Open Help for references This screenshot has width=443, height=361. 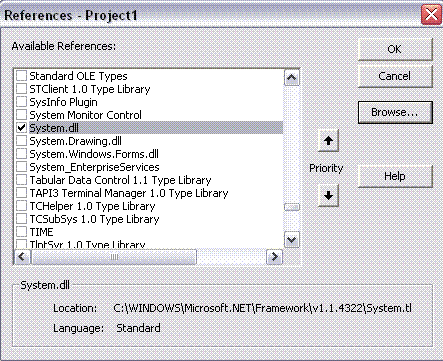coord(395,176)
